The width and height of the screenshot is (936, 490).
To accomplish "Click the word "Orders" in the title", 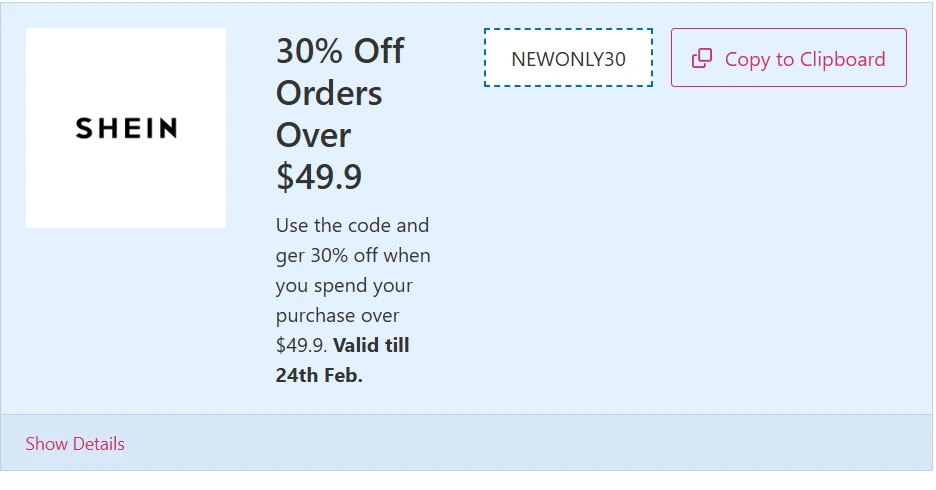I will (x=329, y=93).
